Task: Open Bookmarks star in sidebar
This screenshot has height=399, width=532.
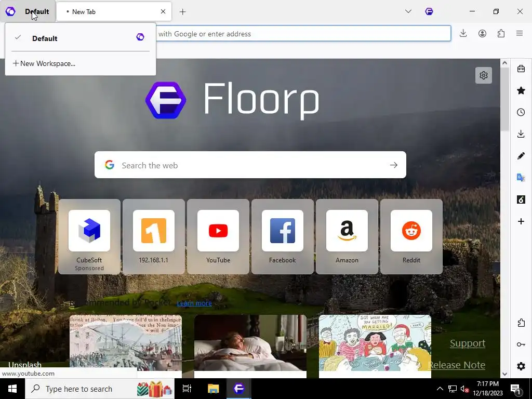Action: (x=521, y=90)
